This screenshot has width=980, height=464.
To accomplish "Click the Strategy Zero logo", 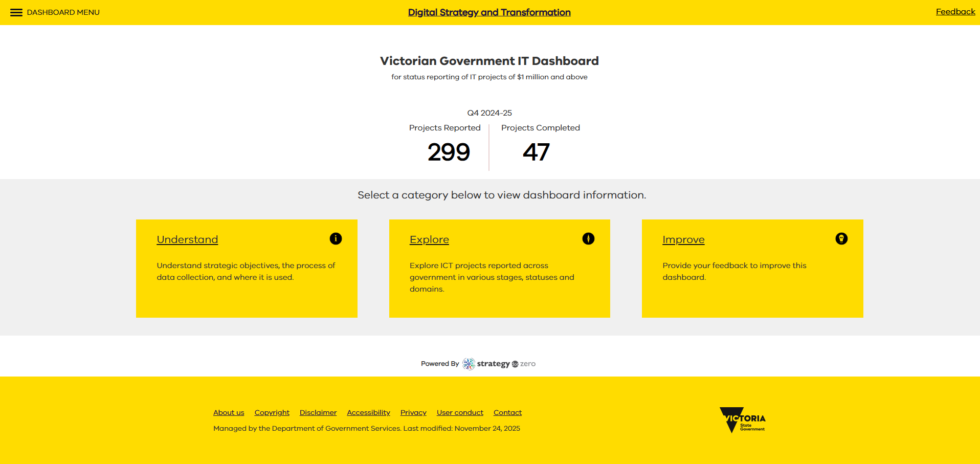I will (x=499, y=363).
